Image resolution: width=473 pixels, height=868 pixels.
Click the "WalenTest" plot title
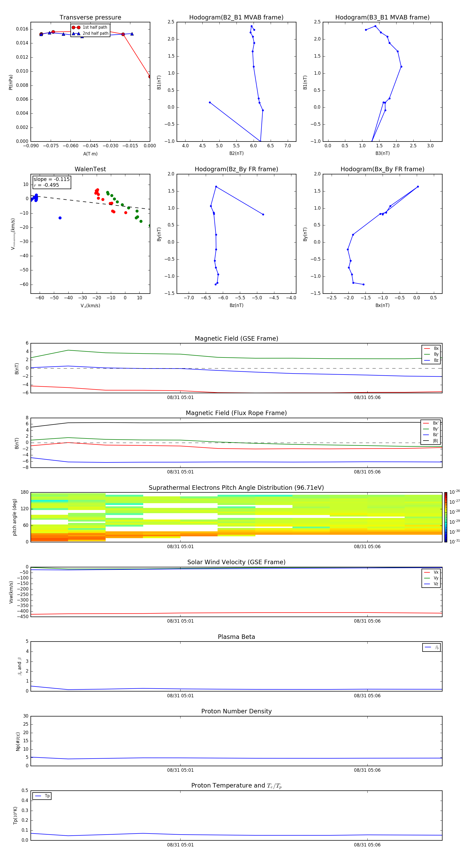pos(90,169)
